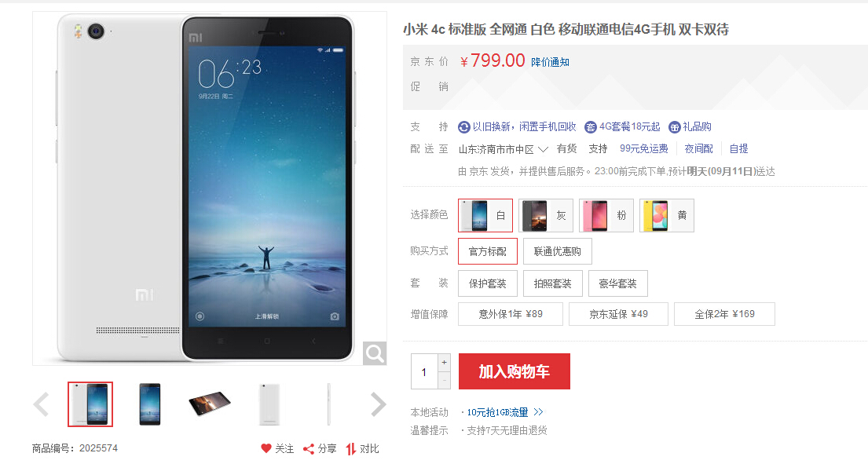Increase quantity with the plus stepper

(444, 362)
